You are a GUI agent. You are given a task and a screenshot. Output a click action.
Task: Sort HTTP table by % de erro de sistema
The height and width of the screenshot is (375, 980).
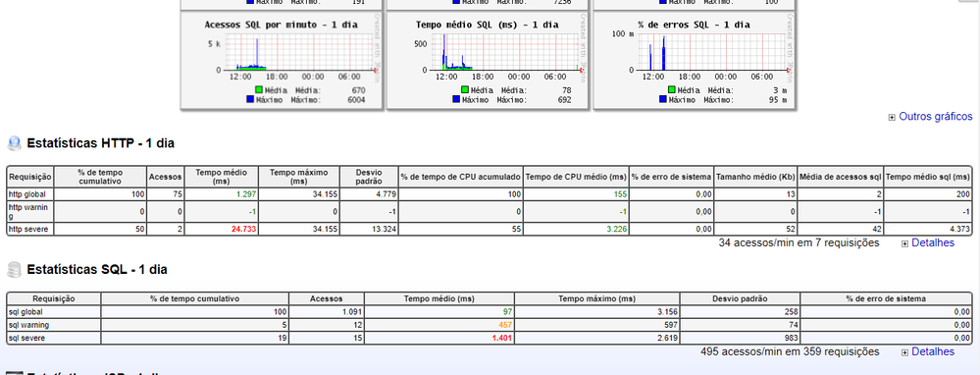tap(671, 177)
